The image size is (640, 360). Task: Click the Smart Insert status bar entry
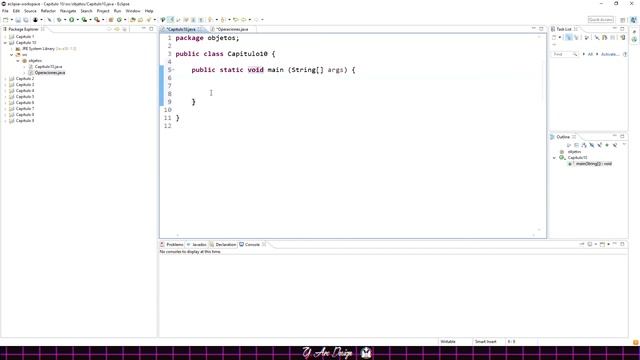point(485,342)
